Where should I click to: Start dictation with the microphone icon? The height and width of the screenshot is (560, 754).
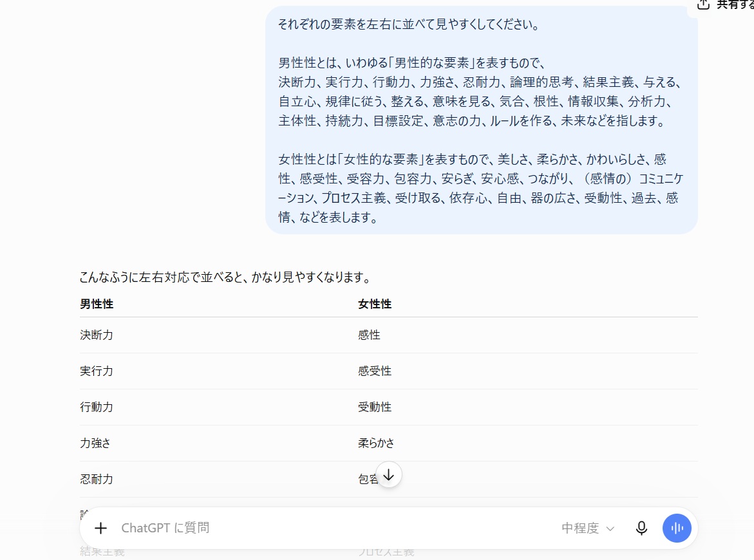641,528
